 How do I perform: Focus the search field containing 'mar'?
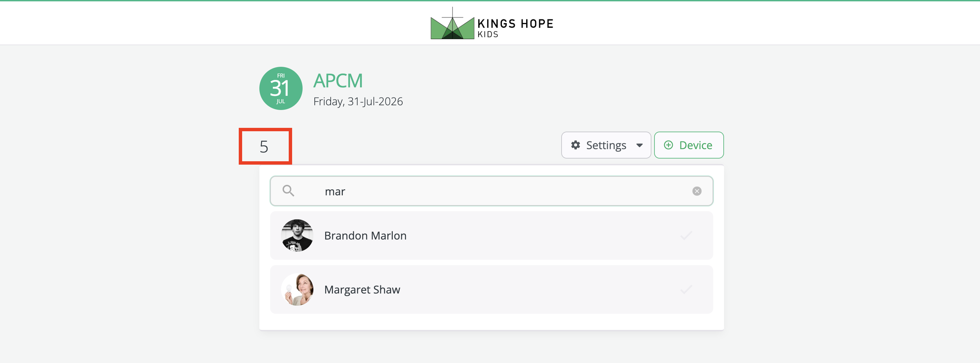[x=492, y=191]
